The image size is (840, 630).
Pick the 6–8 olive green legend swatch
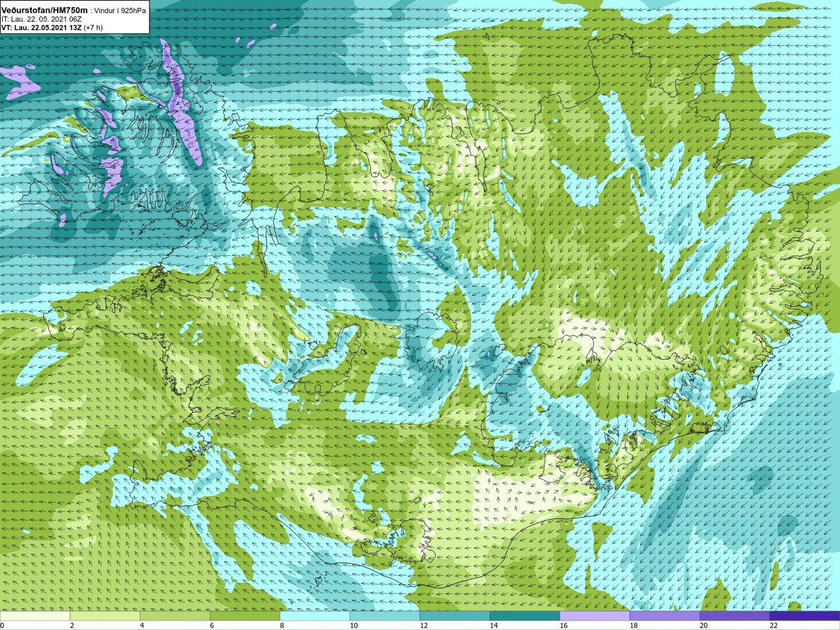245,616
